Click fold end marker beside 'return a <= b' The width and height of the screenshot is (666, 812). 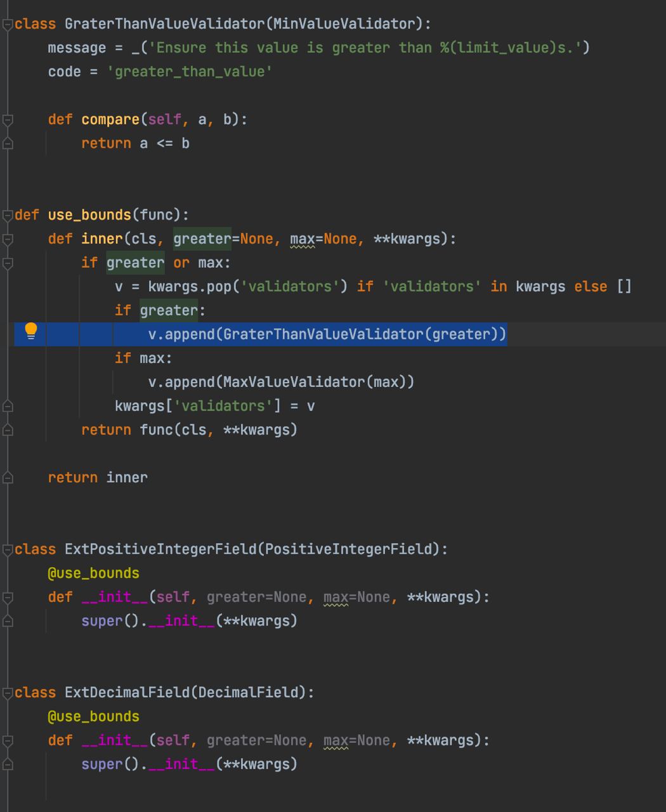tap(8, 143)
